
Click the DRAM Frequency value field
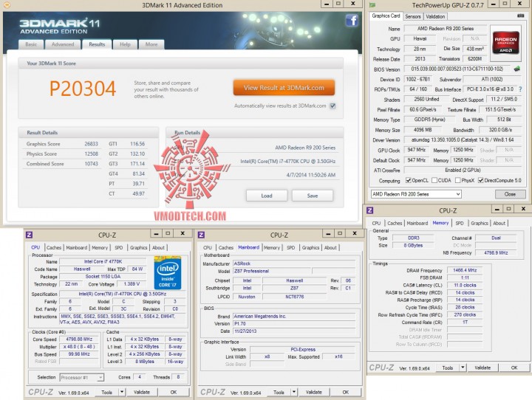tap(465, 270)
